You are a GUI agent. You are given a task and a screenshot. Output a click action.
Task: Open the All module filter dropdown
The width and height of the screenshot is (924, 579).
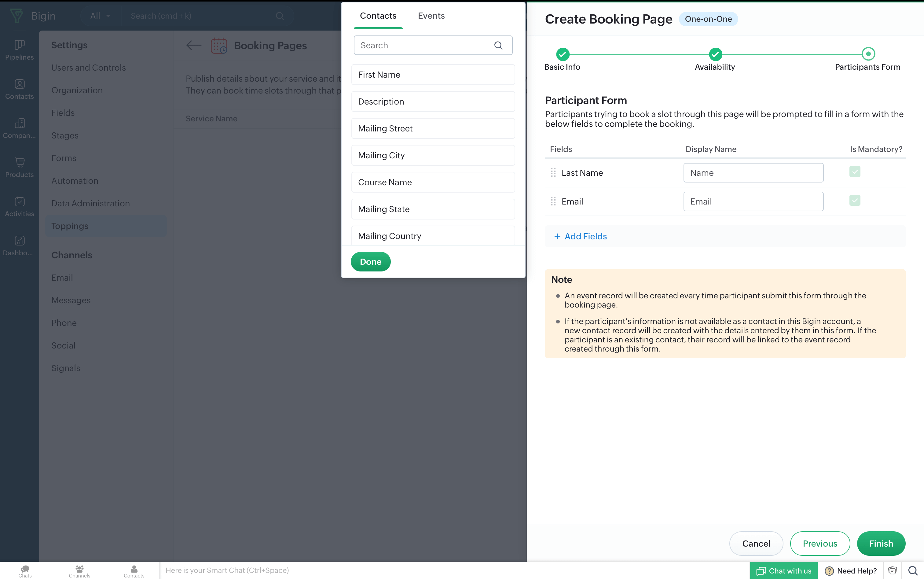[x=100, y=16]
